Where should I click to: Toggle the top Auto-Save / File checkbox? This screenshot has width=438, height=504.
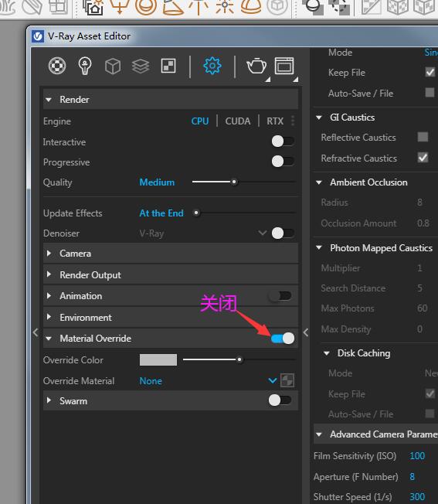pyautogui.click(x=430, y=93)
